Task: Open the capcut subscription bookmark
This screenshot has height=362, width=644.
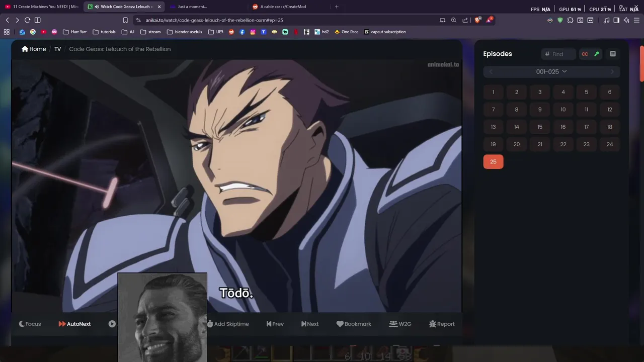Action: pyautogui.click(x=384, y=32)
